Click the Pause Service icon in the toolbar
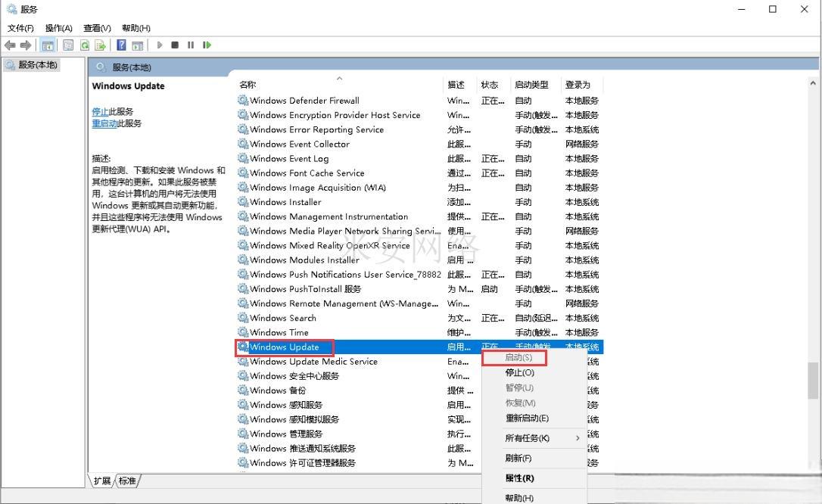Screen dimensions: 822x504 pyautogui.click(x=191, y=45)
